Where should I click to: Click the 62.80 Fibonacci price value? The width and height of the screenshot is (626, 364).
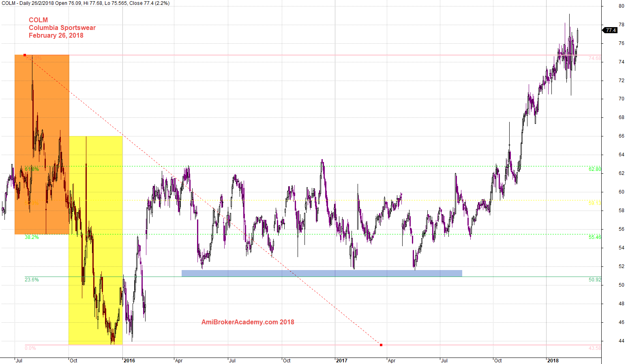tap(595, 169)
